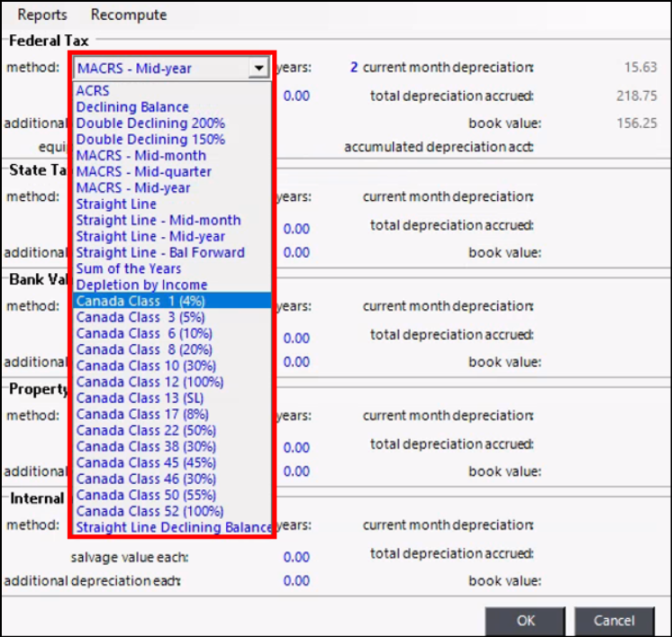The width and height of the screenshot is (672, 637).
Task: Pick Double Declining 150% method
Action: [x=150, y=140]
